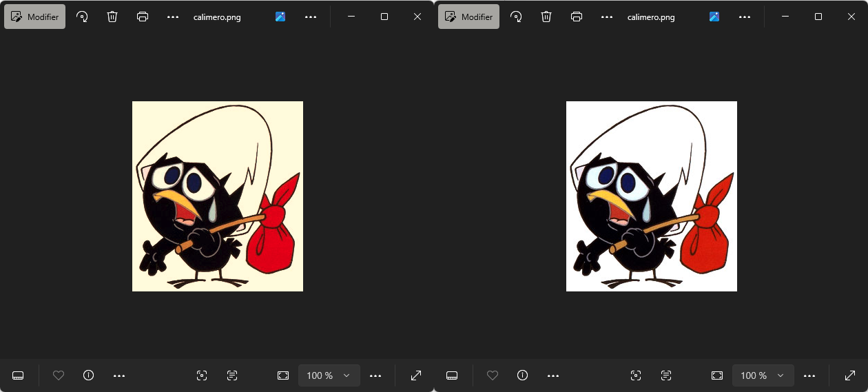Click calimero.png file name in left window

click(x=217, y=17)
